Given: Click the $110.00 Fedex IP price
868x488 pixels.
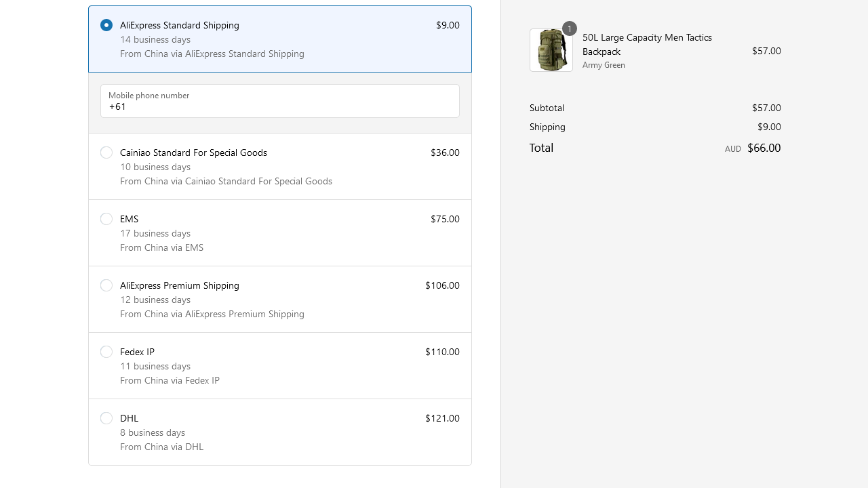Looking at the screenshot, I should point(442,352).
